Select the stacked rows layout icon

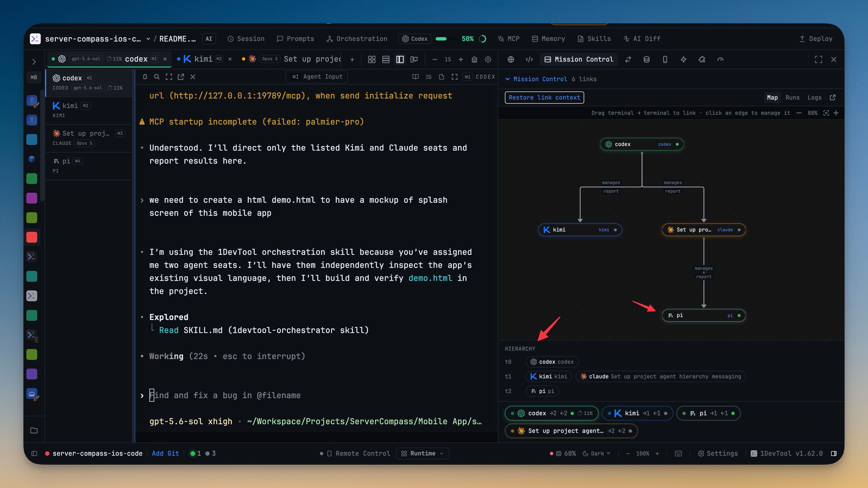[386, 60]
